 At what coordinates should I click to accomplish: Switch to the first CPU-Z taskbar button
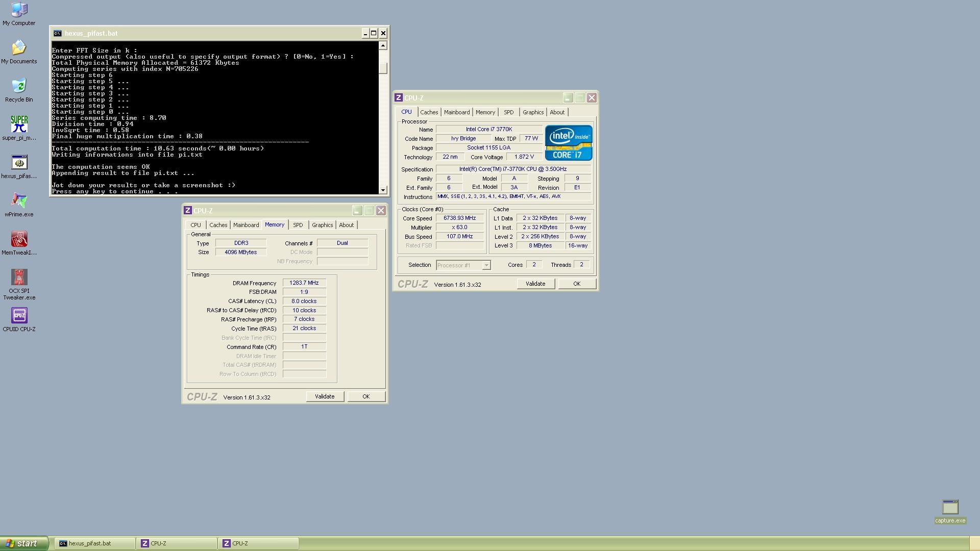[x=177, y=543]
